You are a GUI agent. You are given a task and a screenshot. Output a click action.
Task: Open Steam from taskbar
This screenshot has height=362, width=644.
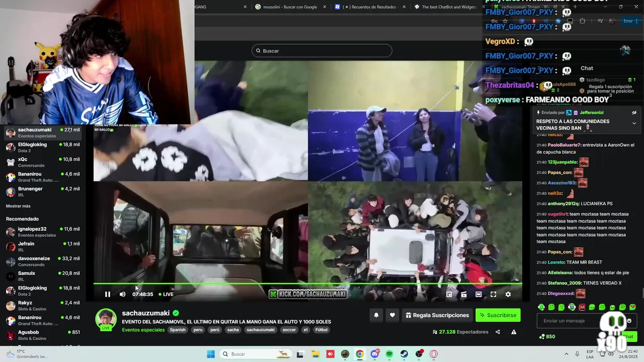[x=404, y=354]
